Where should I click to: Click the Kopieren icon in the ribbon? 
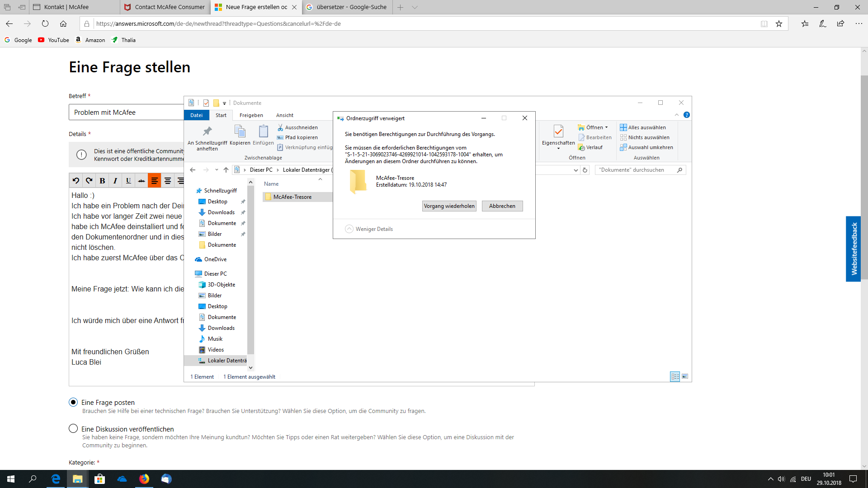(240, 131)
